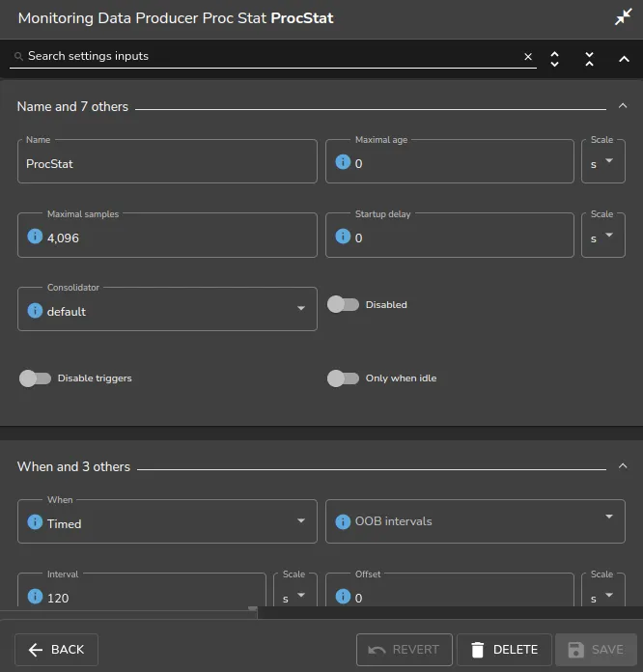643x672 pixels.
Task: Toggle the Disable triggers switch
Action: click(35, 378)
